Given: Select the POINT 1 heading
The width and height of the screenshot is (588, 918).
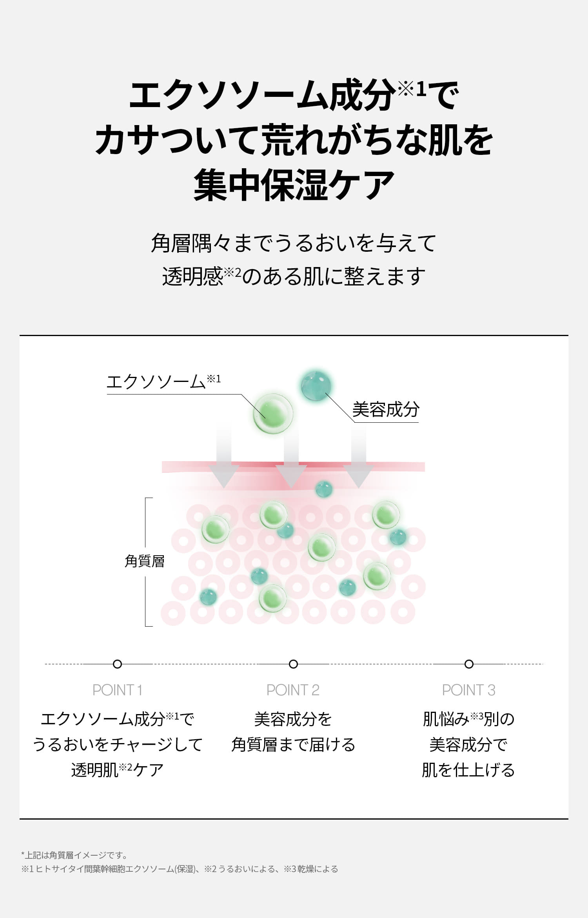Looking at the screenshot, I should pyautogui.click(x=117, y=690).
